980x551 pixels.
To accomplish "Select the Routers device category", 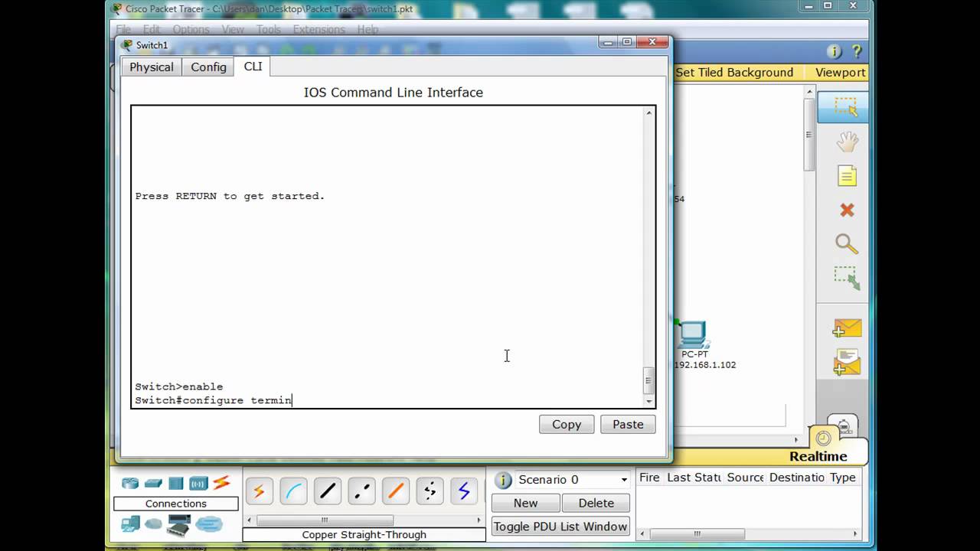I will (130, 484).
